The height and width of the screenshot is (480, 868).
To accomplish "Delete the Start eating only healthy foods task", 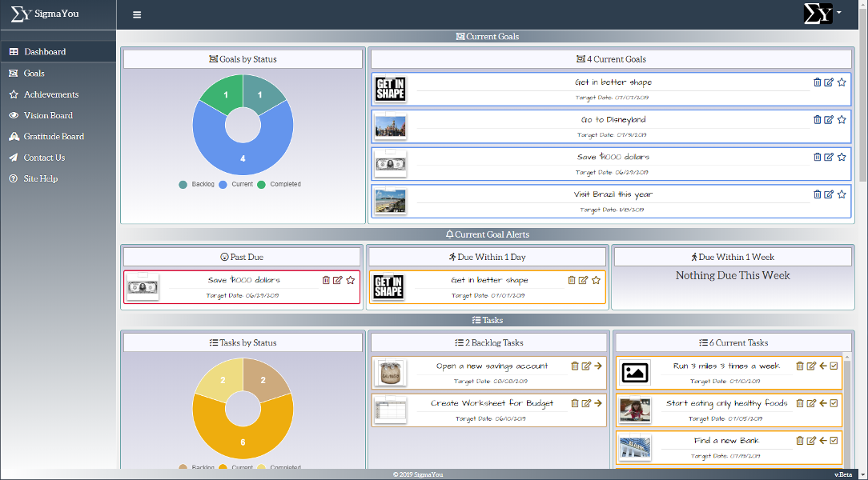I will [800, 403].
